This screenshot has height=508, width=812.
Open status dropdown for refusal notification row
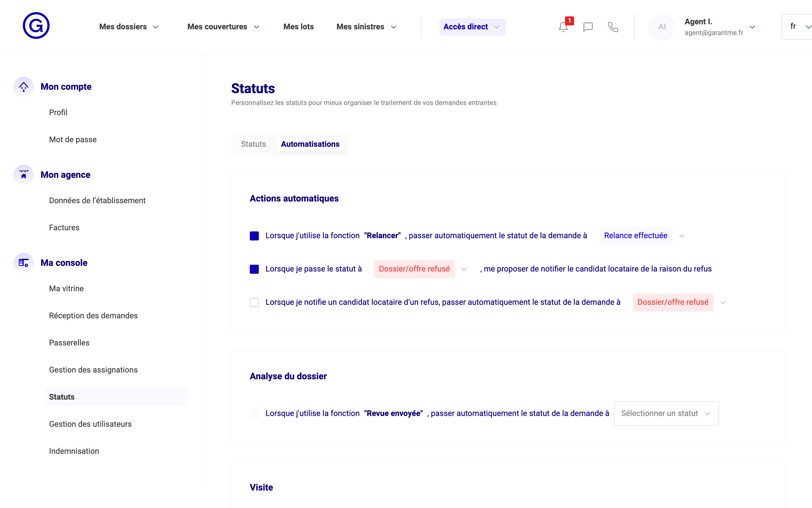pyautogui.click(x=679, y=302)
